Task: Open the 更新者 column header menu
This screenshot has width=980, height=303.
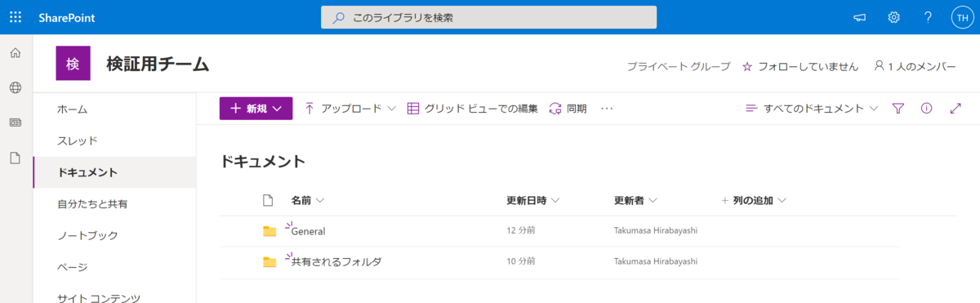Action: pos(635,200)
